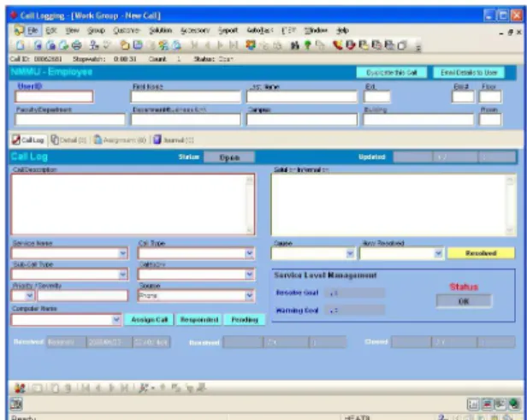Open the Edit menu
The width and height of the screenshot is (527, 420).
[51, 31]
